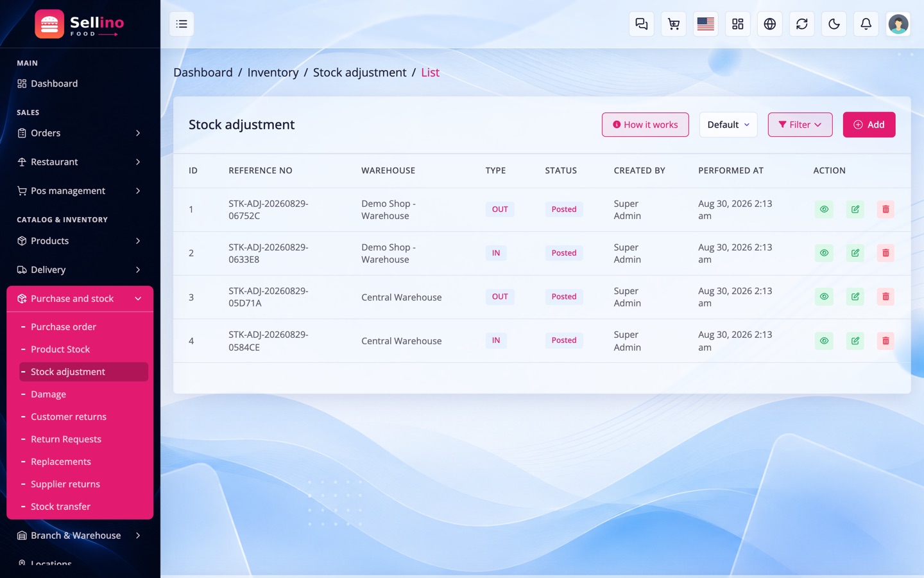Delete adjustment STK-ADJ-20260829-0633E8

coord(886,253)
